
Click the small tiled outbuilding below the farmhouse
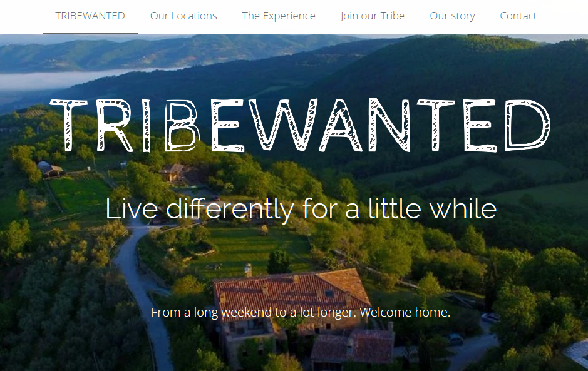tap(353, 347)
